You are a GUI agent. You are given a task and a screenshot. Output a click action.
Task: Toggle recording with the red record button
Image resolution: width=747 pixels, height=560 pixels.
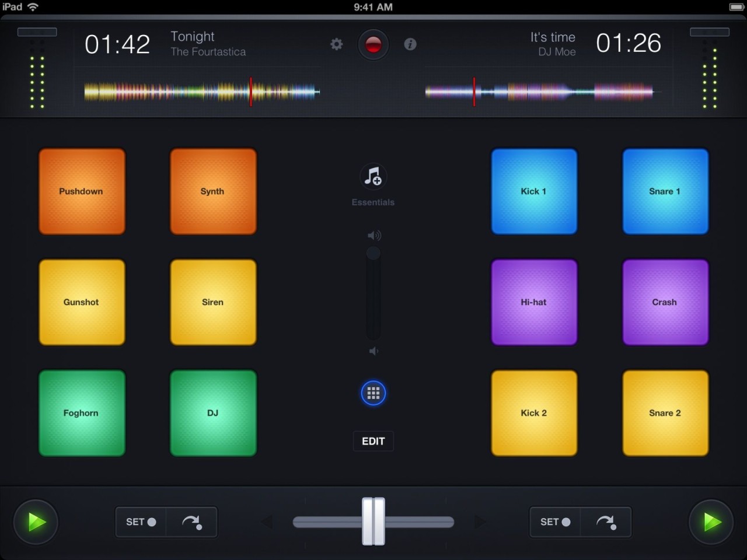(x=373, y=44)
